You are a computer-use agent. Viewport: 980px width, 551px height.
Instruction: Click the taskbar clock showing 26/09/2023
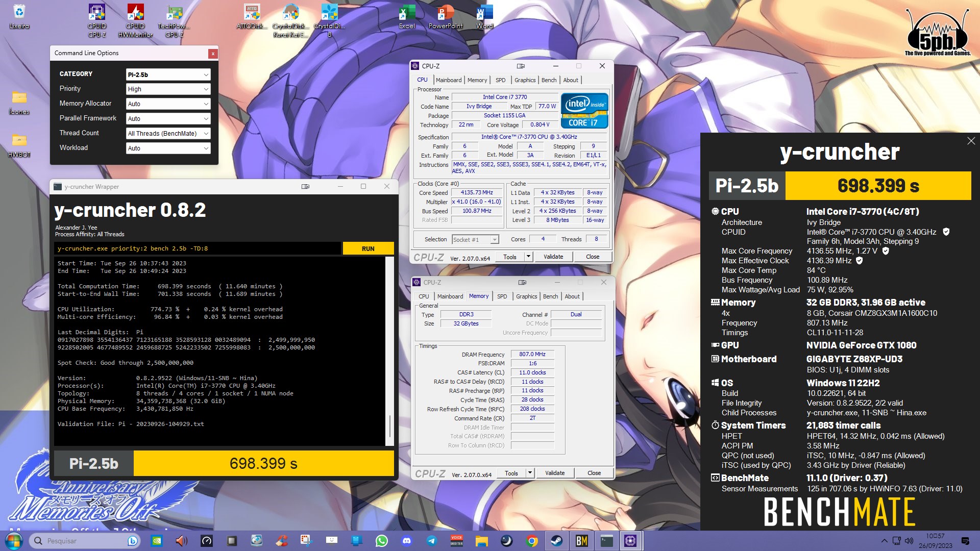(x=935, y=541)
